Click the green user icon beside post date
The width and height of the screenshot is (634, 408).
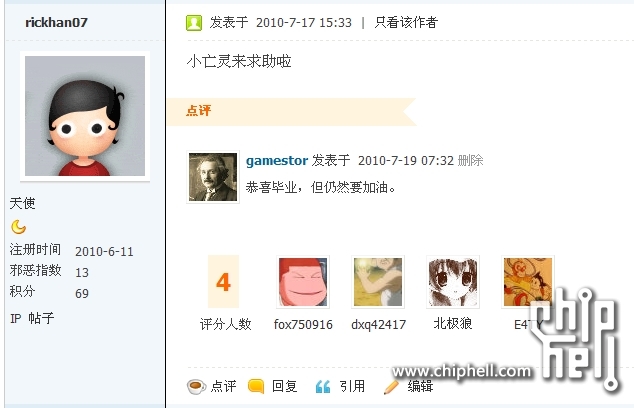[194, 23]
